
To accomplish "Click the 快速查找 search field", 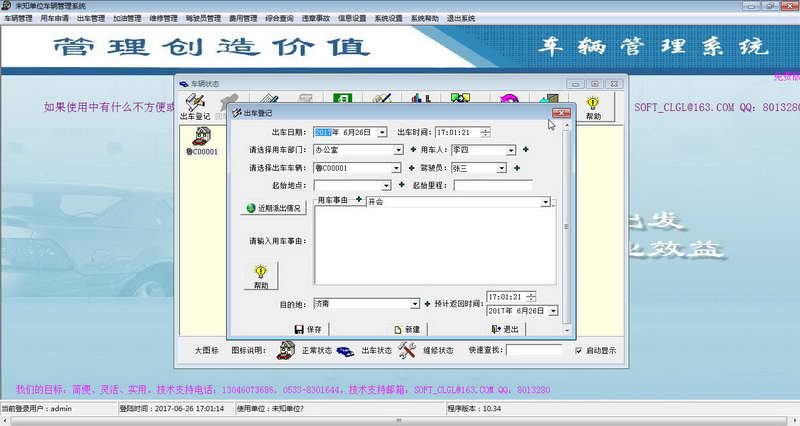I will [534, 350].
